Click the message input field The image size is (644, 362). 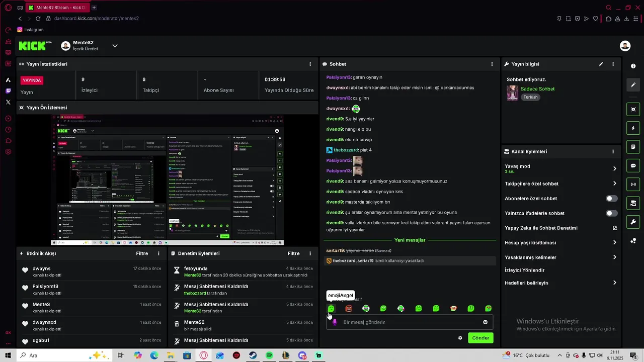pyautogui.click(x=410, y=322)
